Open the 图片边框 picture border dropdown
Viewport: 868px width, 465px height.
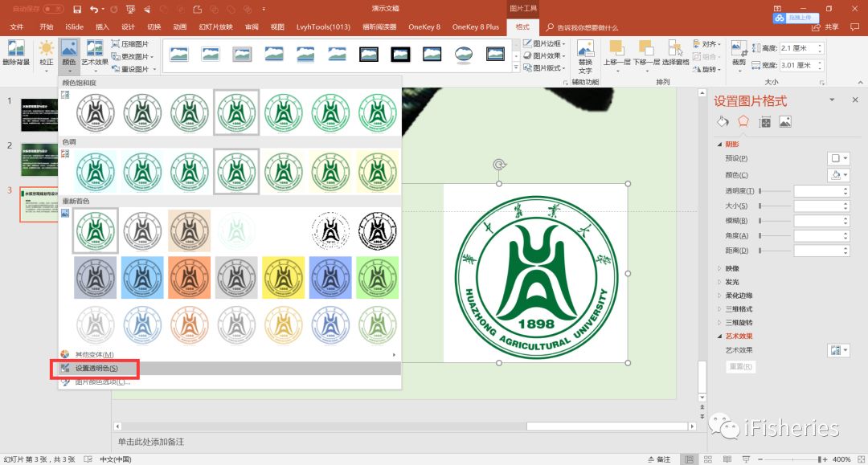click(x=544, y=43)
